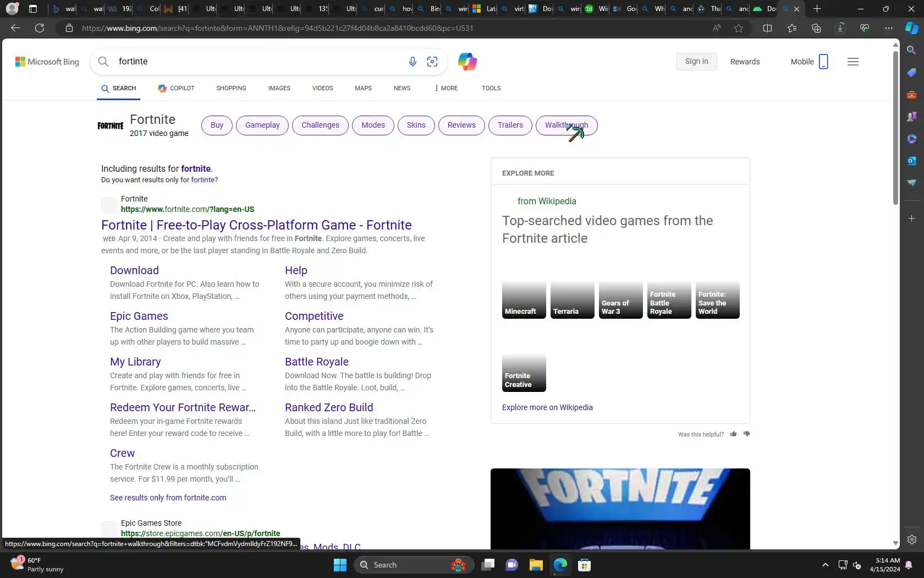Click the sidebar search icon
The width and height of the screenshot is (924, 578).
click(912, 50)
